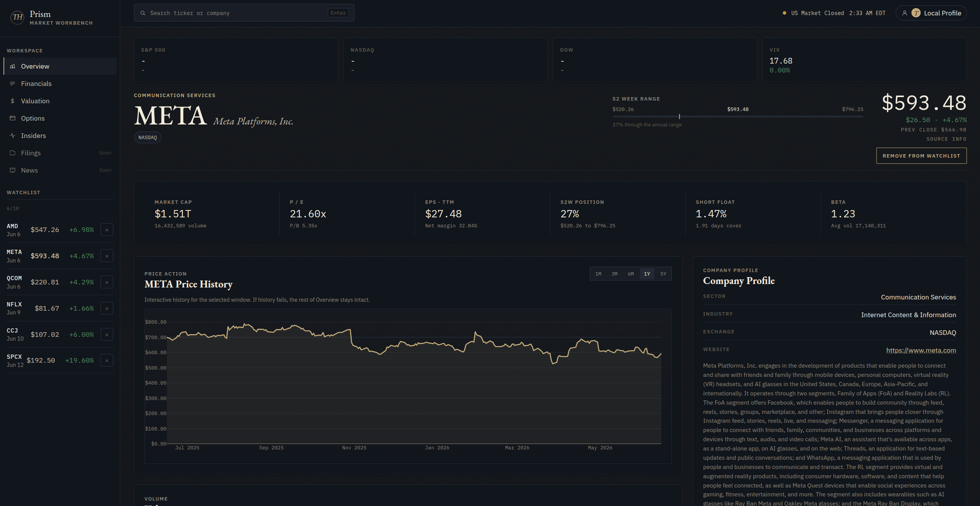Viewport: 980px width, 506px height.
Task: Click the Options card icon
Action: pyautogui.click(x=13, y=118)
